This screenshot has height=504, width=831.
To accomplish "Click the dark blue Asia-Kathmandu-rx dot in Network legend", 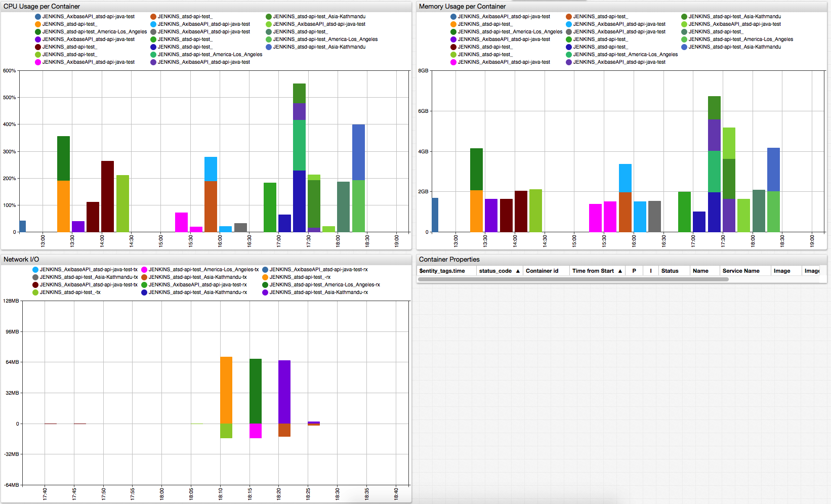I will click(144, 292).
